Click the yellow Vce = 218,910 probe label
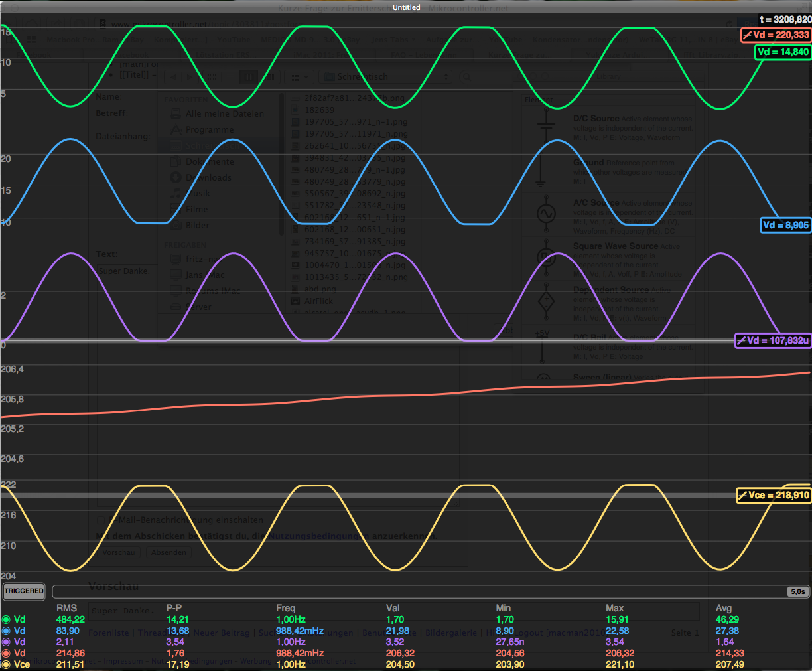812x671 pixels. [774, 495]
